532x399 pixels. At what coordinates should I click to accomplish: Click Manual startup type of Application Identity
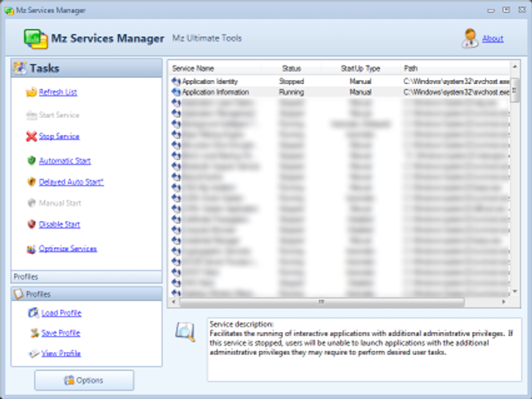tap(360, 82)
